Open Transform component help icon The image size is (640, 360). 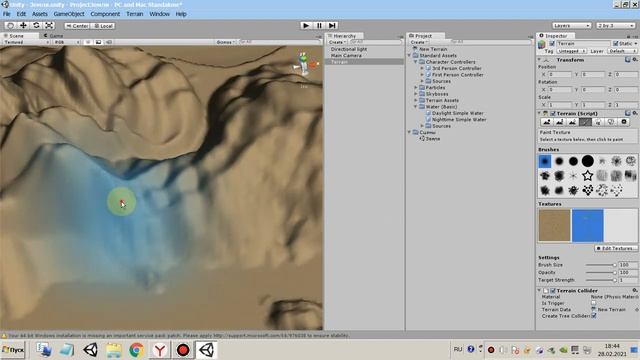(x=627, y=60)
